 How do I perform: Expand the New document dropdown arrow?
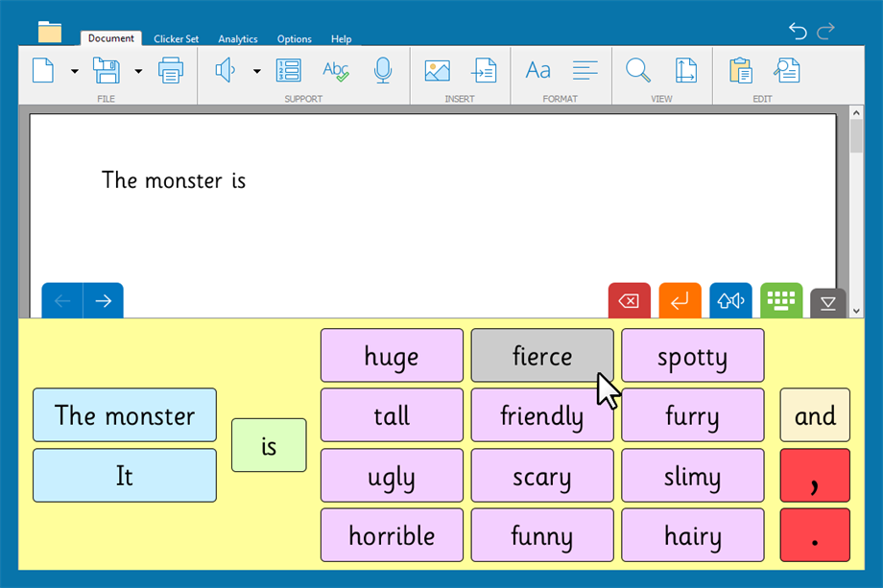click(73, 71)
